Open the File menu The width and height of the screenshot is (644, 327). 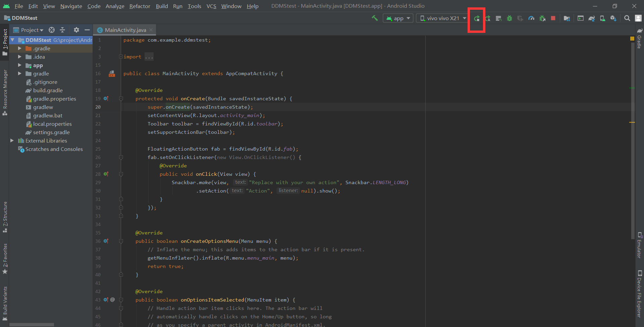(x=19, y=6)
